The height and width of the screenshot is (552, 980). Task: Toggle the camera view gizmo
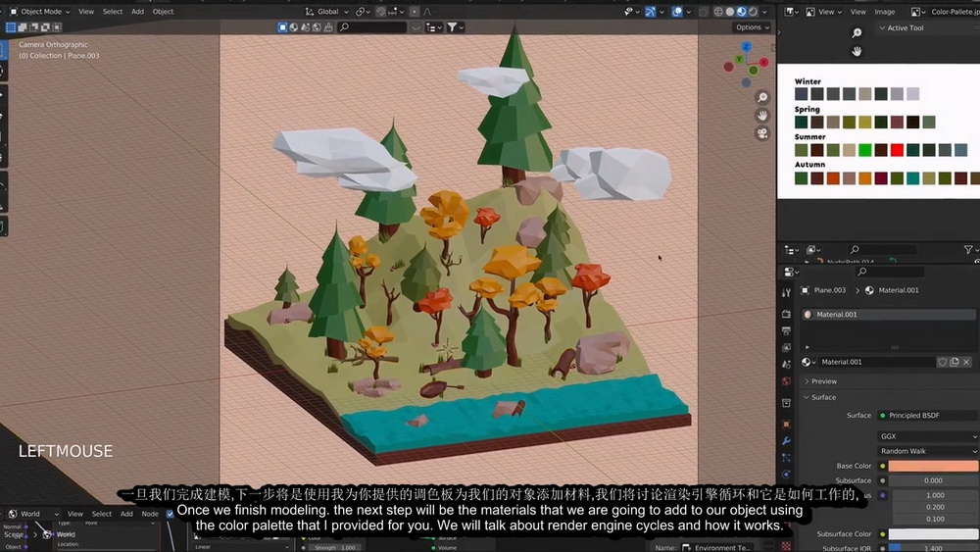point(761,133)
